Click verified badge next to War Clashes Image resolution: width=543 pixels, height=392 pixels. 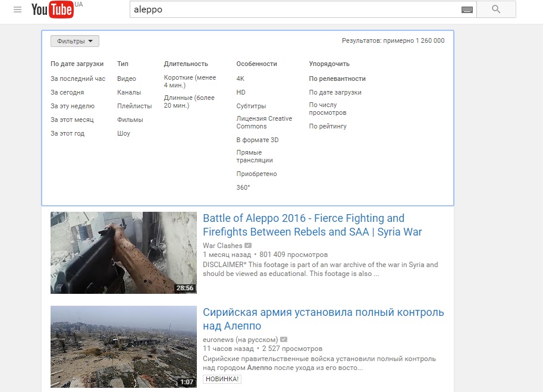click(x=248, y=246)
